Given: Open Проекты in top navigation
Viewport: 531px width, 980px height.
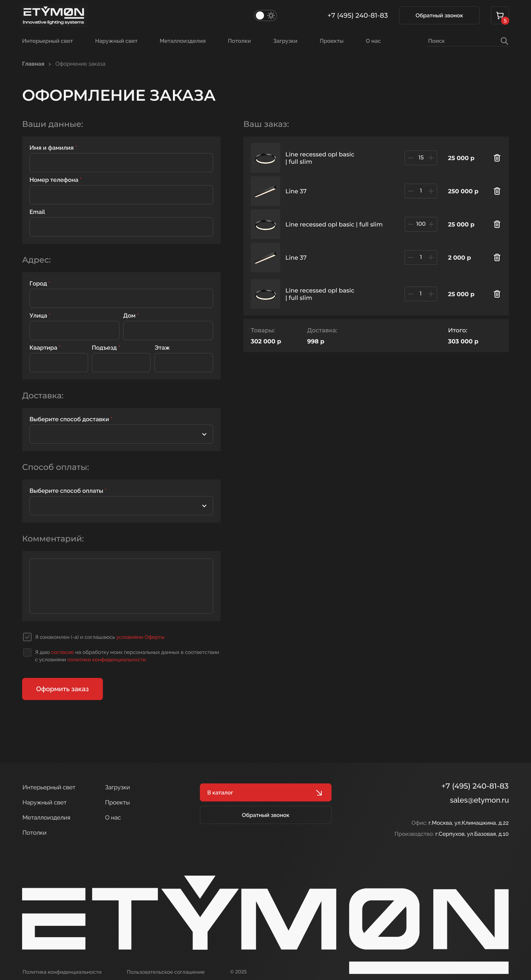Looking at the screenshot, I should (x=331, y=41).
